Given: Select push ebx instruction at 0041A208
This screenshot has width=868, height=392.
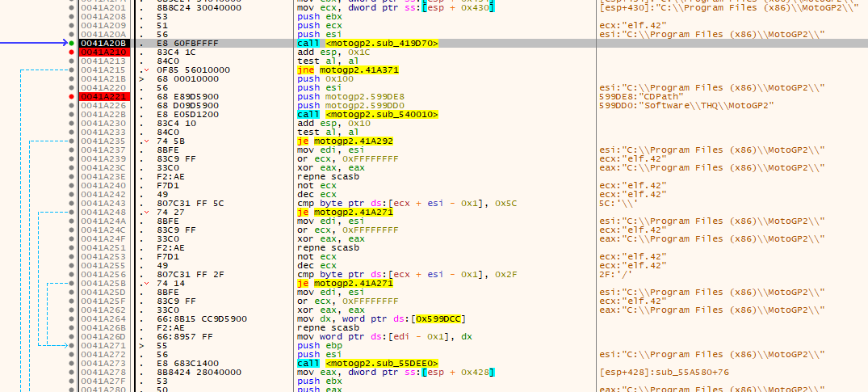Looking at the screenshot, I should click(x=320, y=17).
